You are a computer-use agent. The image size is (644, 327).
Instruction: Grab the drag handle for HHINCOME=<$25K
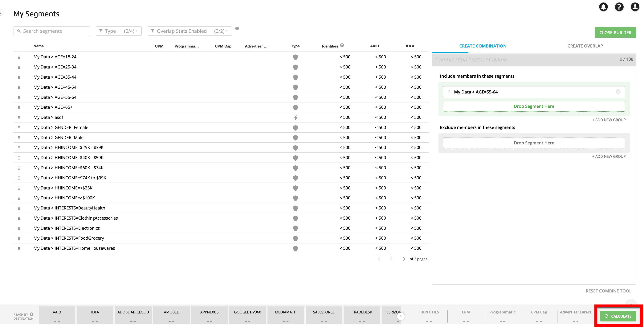click(19, 188)
